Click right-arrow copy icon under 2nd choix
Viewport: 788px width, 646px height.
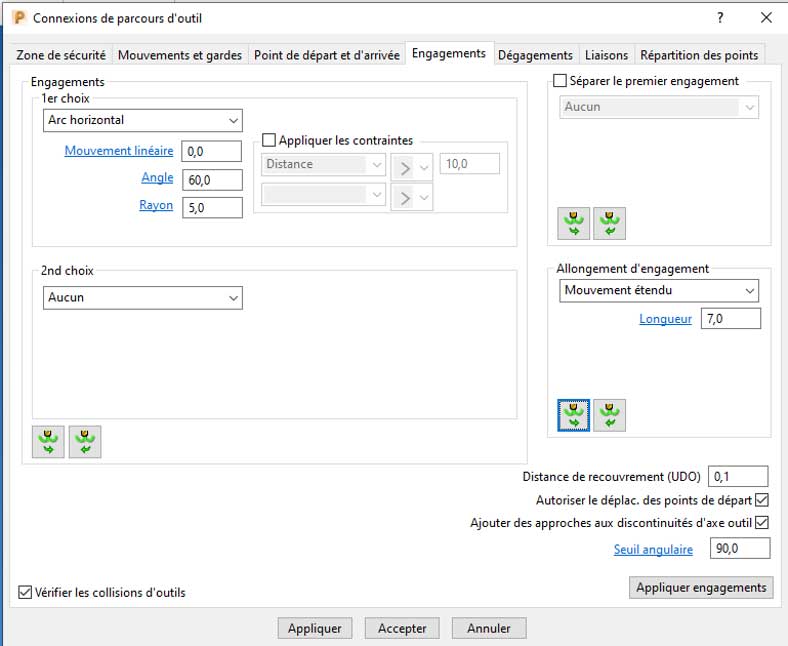48,441
